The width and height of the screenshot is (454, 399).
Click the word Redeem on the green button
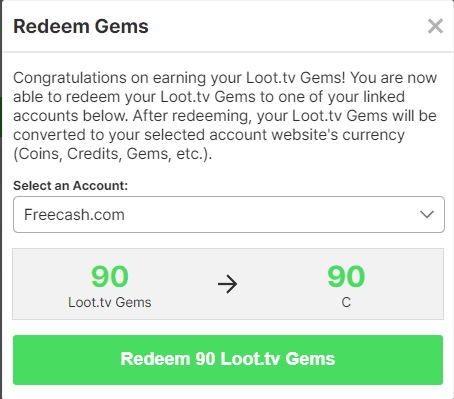(155, 359)
